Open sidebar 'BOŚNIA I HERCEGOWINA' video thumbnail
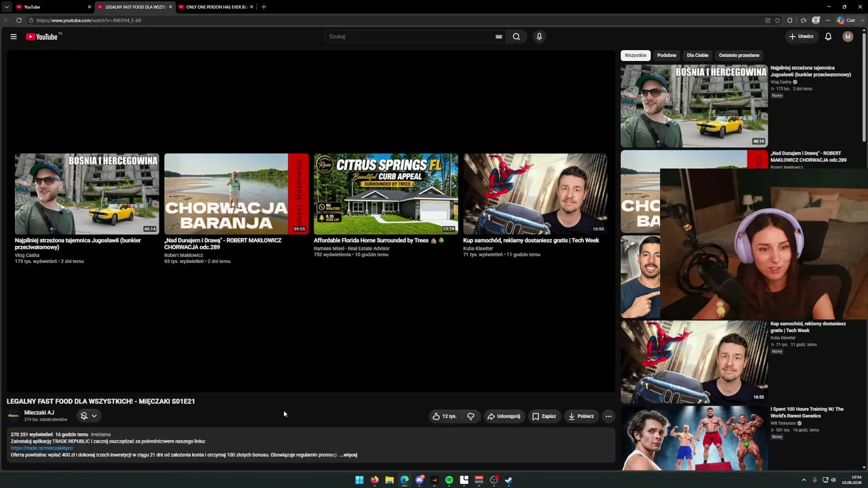 [694, 106]
